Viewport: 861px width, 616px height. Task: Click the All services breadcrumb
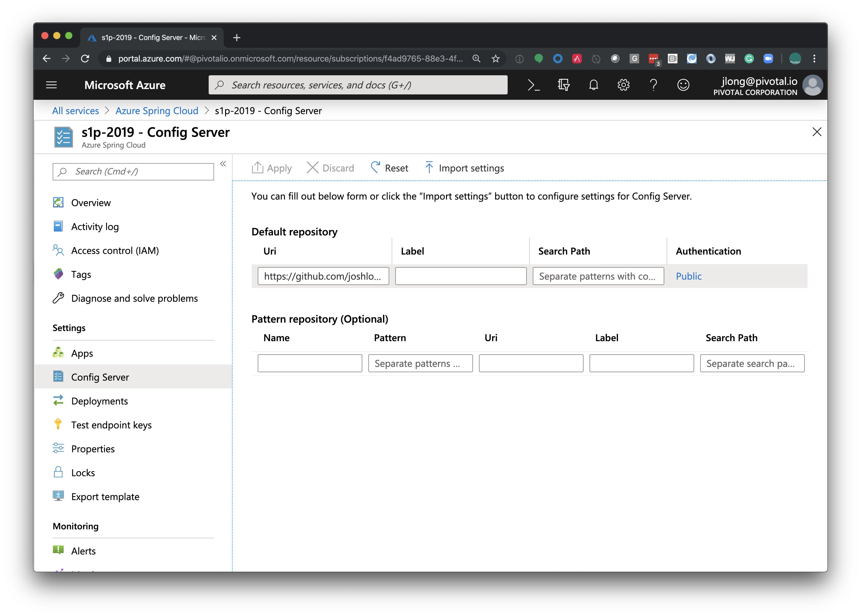(76, 111)
